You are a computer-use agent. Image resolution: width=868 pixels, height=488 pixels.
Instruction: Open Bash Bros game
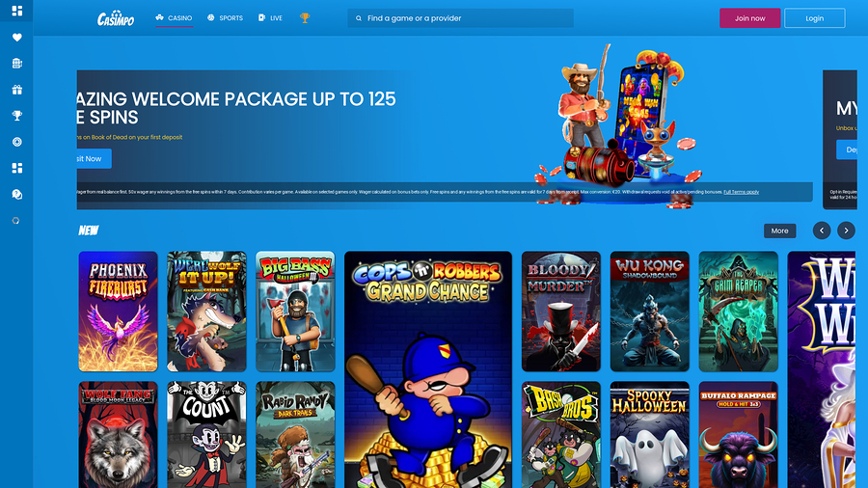tap(560, 434)
